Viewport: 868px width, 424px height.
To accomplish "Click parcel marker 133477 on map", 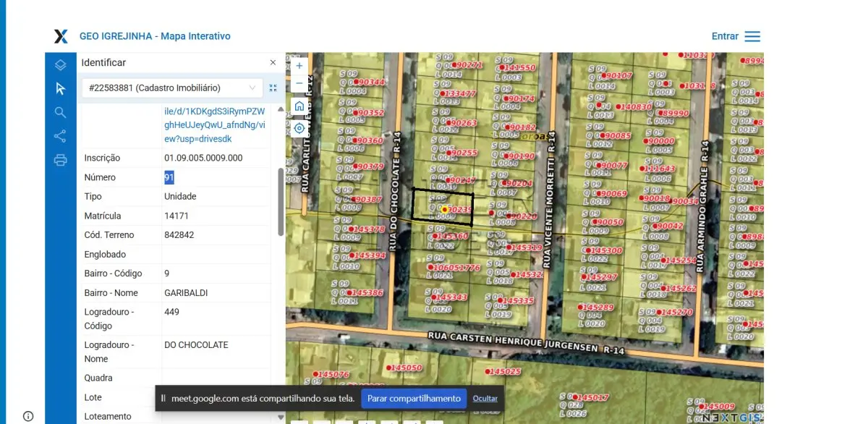I will (459, 94).
